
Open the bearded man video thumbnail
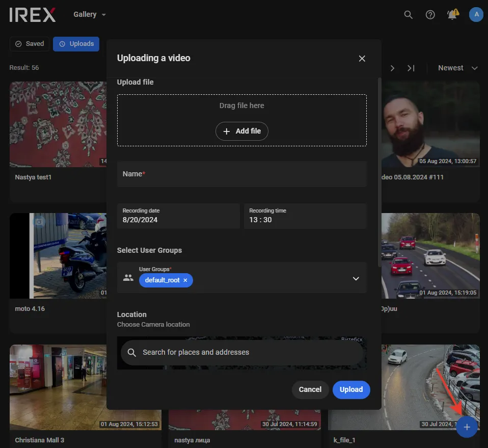point(430,124)
